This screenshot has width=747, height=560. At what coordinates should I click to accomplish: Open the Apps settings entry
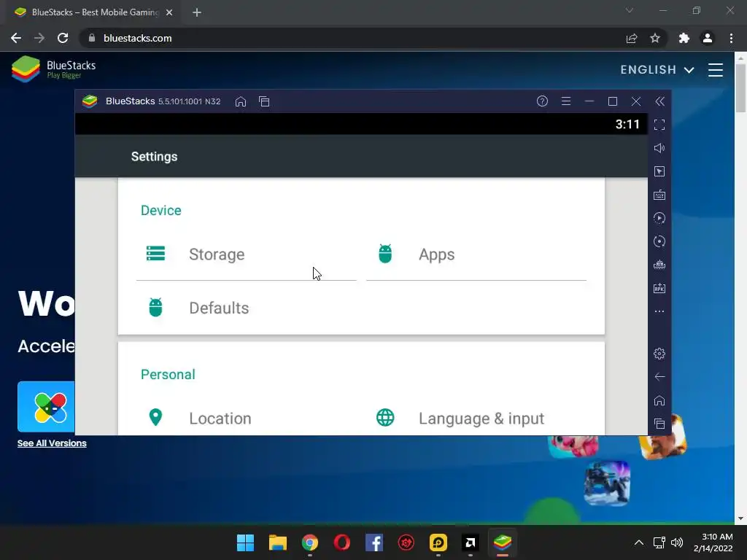476,254
